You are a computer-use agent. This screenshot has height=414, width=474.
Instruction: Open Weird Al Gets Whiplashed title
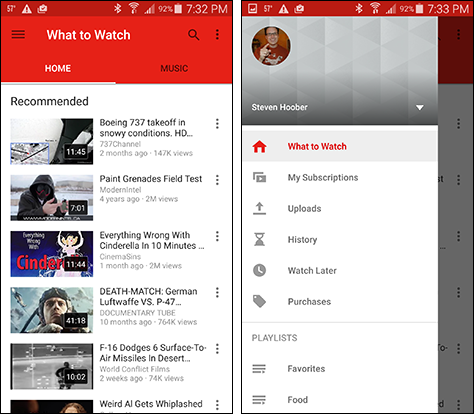[x=151, y=404]
